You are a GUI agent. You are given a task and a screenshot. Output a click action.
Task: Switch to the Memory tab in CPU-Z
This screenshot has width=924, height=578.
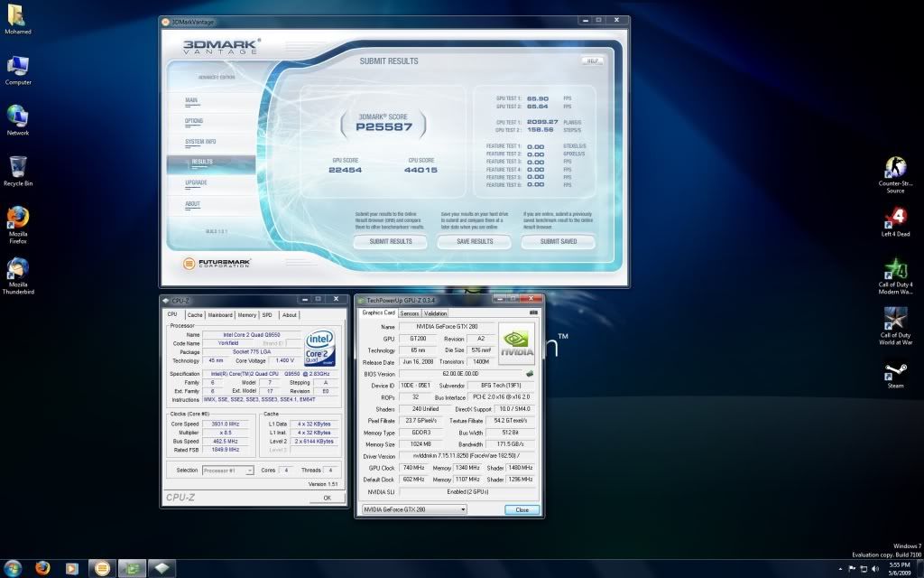tap(247, 315)
